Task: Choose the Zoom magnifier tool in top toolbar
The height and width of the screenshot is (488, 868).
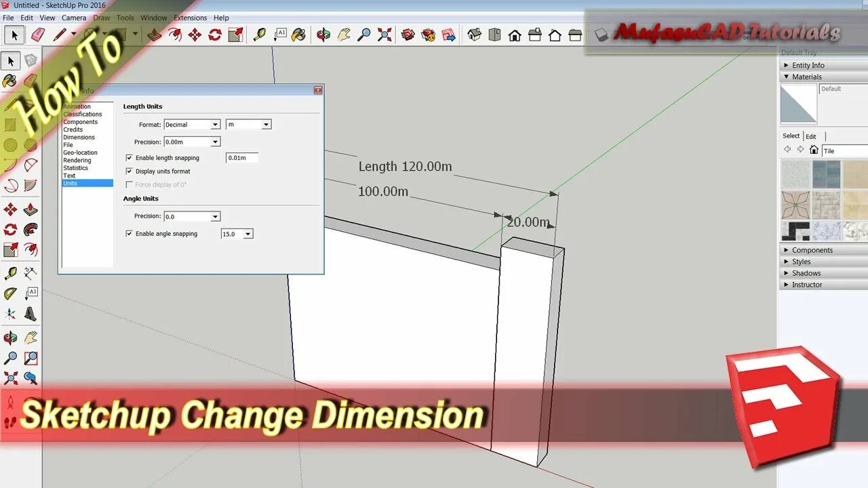Action: (x=364, y=35)
